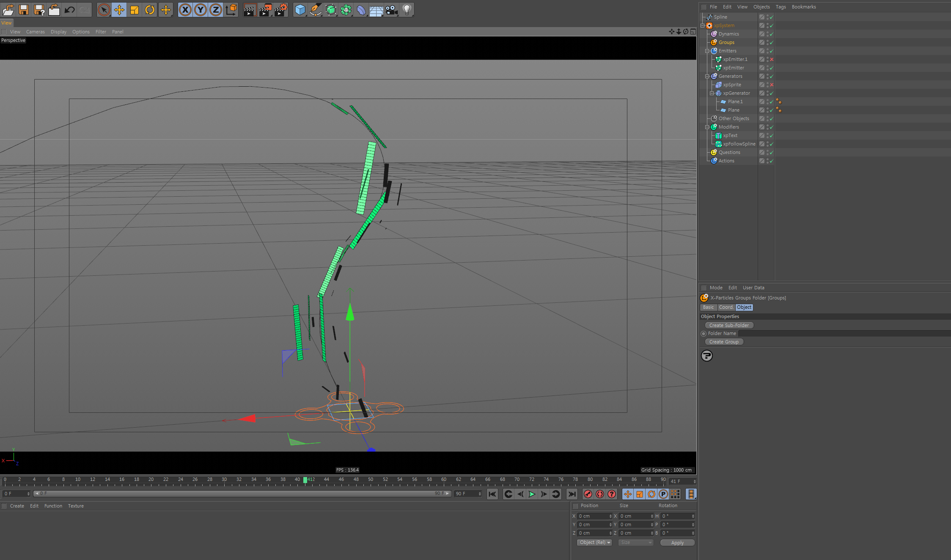
Task: Collapse the Modifiers folder node
Action: 707,127
